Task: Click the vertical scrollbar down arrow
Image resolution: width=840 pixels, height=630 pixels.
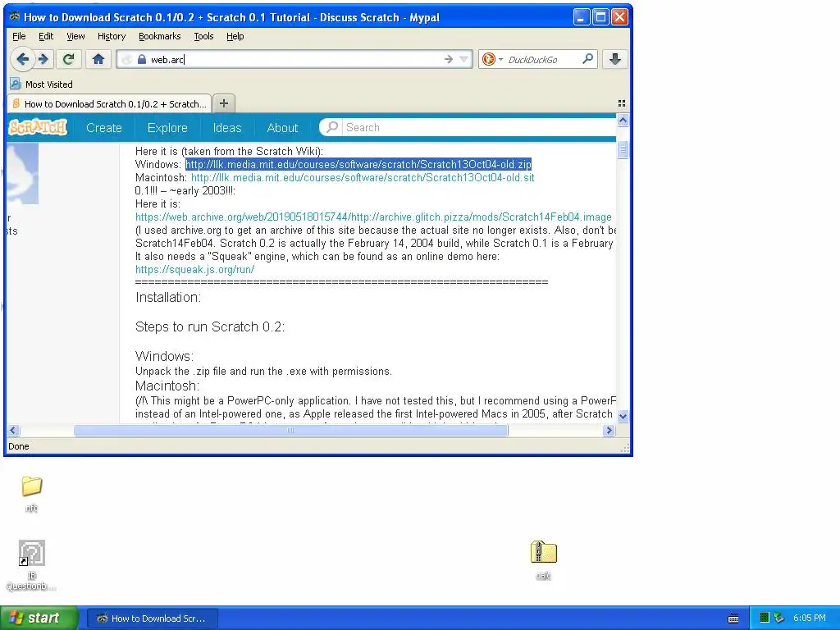Action: tap(623, 416)
